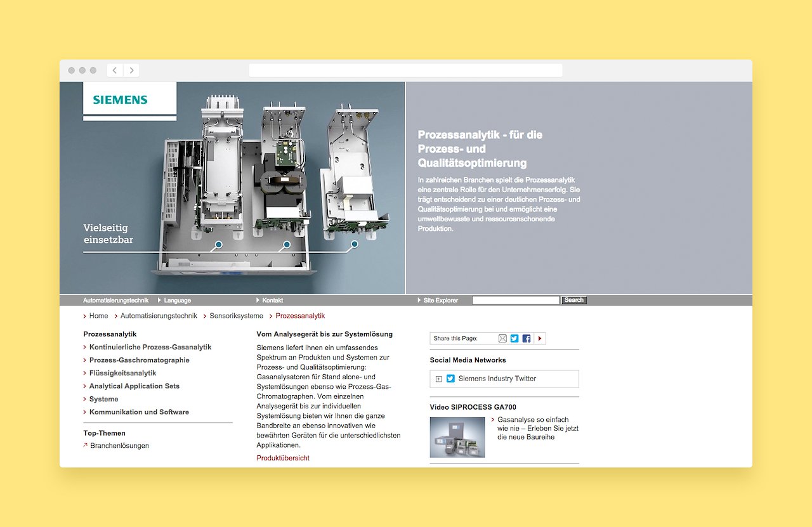
Task: Open Kontinuierliche Prozess-Gasanalytik in sidebar
Action: pyautogui.click(x=150, y=348)
